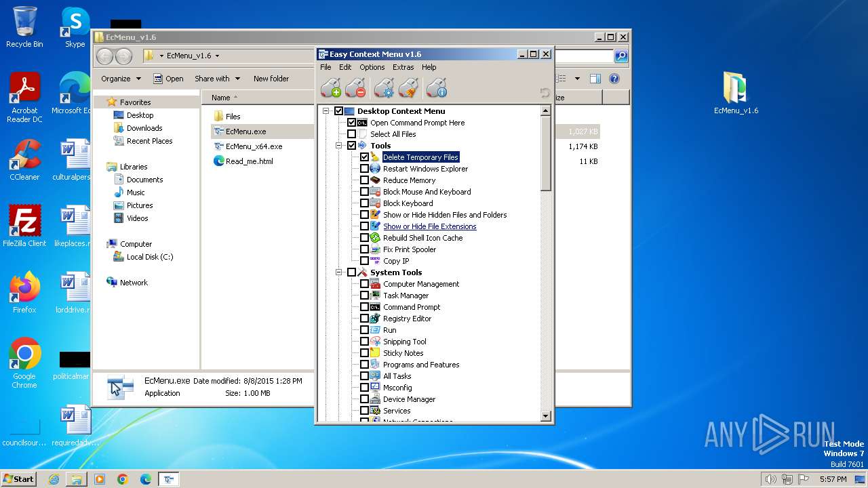Click the Uninstall mouse icon with red minus
Image resolution: width=868 pixels, height=488 pixels.
click(x=355, y=88)
